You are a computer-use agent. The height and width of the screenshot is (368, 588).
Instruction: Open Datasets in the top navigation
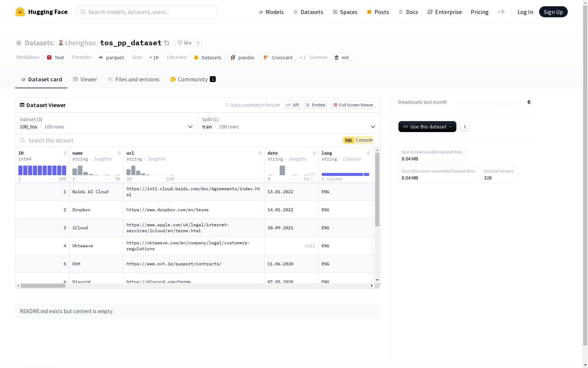(308, 12)
